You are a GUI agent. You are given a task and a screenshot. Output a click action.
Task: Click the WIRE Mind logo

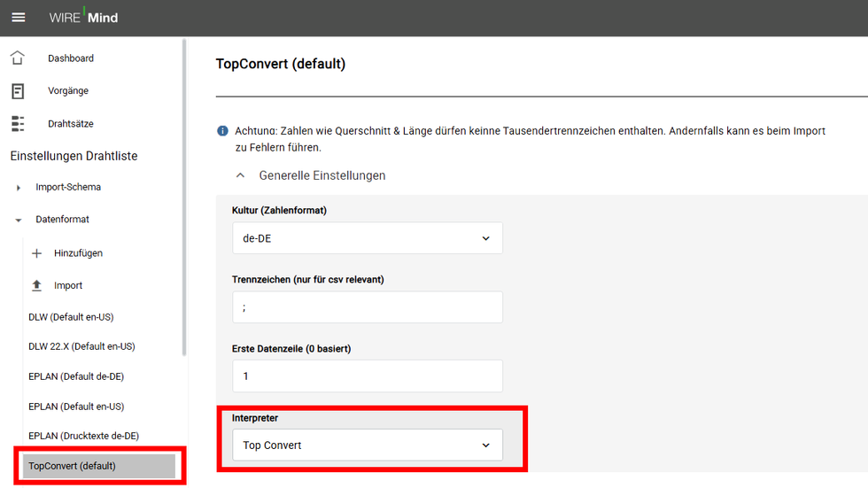pyautogui.click(x=83, y=18)
